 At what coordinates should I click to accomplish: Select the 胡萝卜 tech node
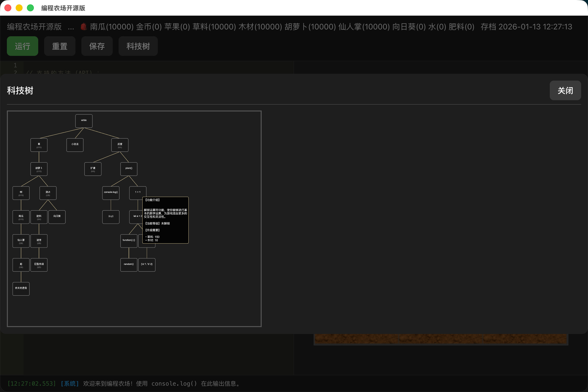39,169
